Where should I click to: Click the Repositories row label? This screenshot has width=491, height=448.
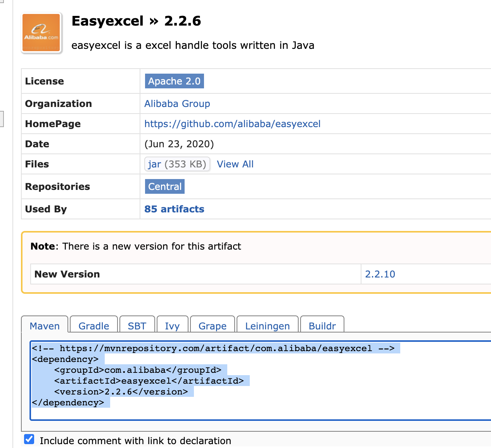(57, 186)
